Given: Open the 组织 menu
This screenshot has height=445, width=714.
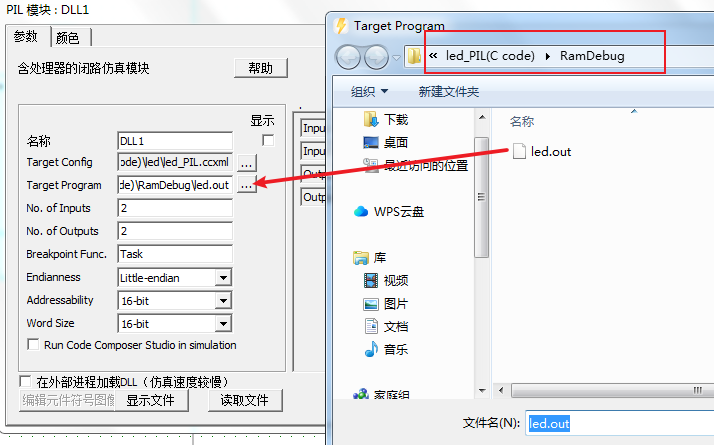Looking at the screenshot, I should pos(369,92).
